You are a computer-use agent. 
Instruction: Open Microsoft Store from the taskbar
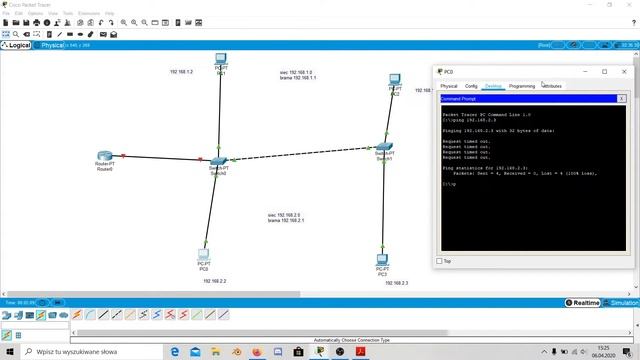298,351
